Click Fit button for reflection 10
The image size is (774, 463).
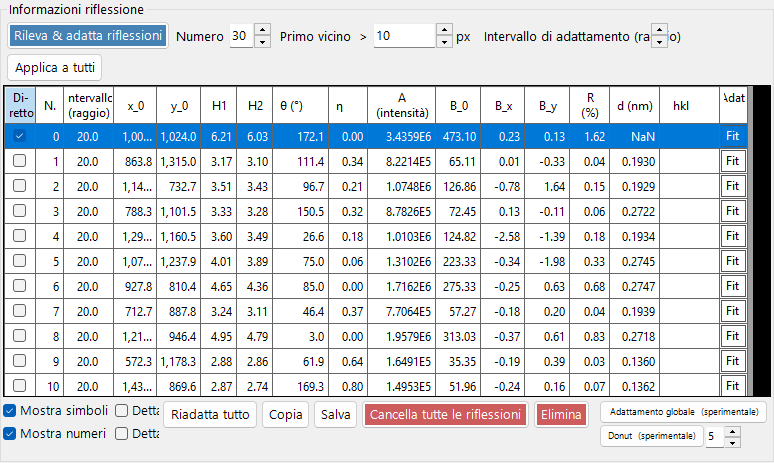pos(733,386)
